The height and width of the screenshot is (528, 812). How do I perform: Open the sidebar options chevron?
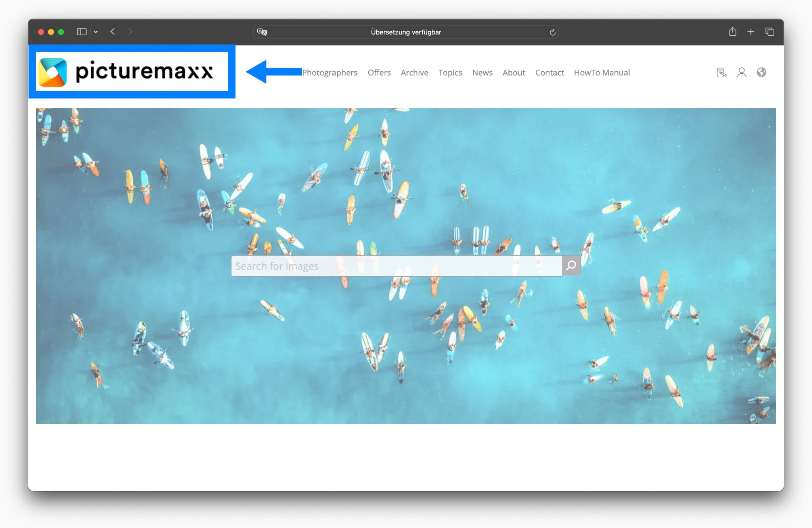(96, 32)
